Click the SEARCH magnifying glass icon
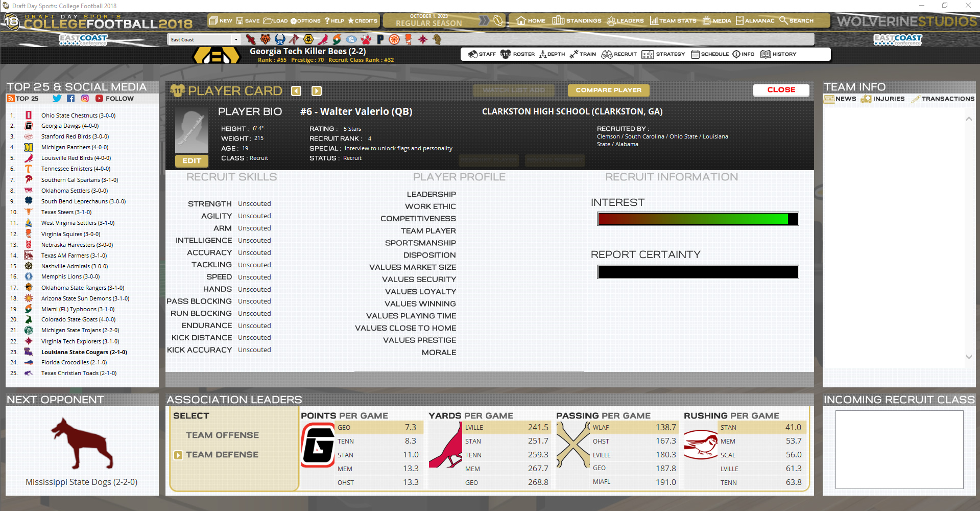The height and width of the screenshot is (511, 980). click(x=797, y=21)
